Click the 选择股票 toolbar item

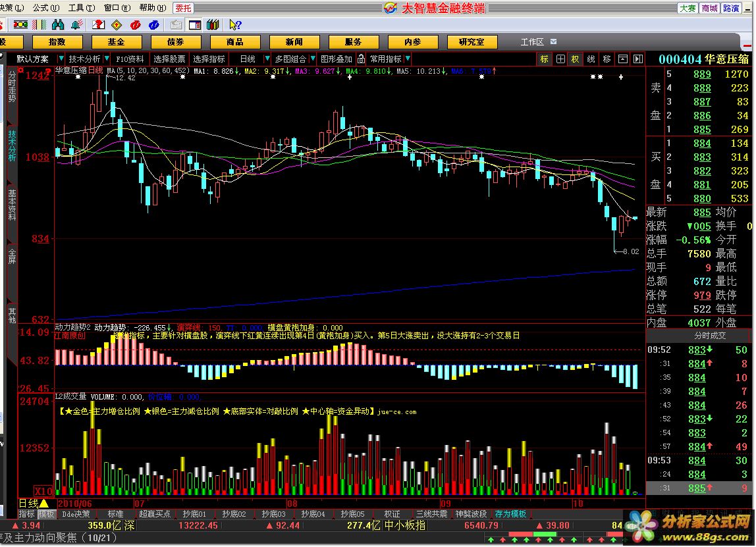[x=169, y=59]
